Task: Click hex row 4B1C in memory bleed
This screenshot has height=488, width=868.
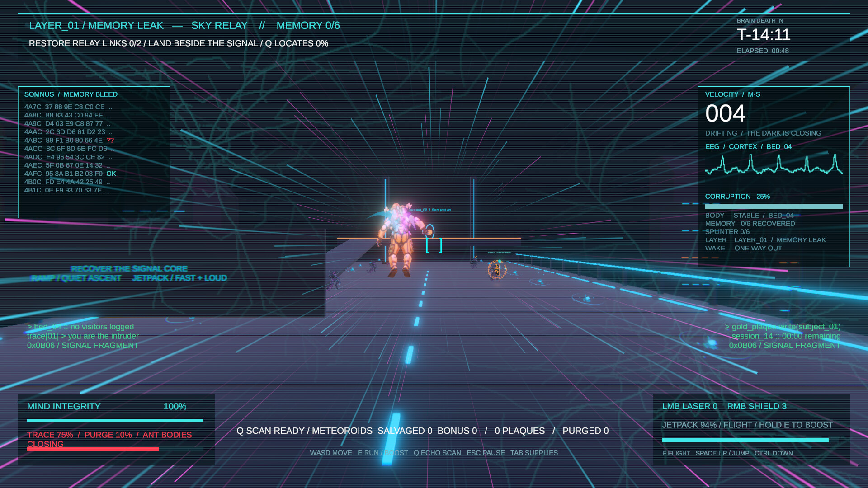Action: point(67,191)
